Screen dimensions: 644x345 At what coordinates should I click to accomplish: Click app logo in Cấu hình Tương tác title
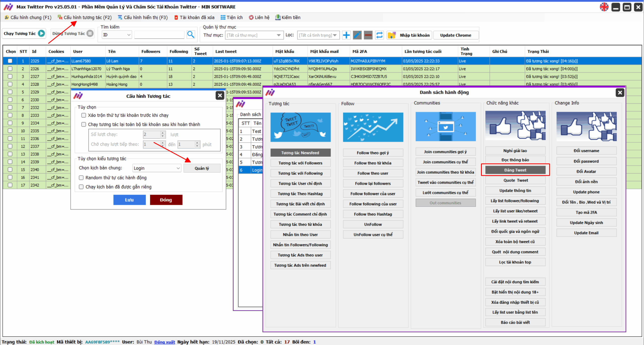coord(78,96)
